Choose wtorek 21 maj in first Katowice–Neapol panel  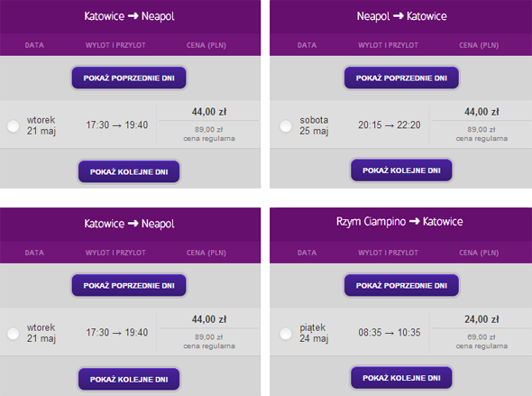14,126
